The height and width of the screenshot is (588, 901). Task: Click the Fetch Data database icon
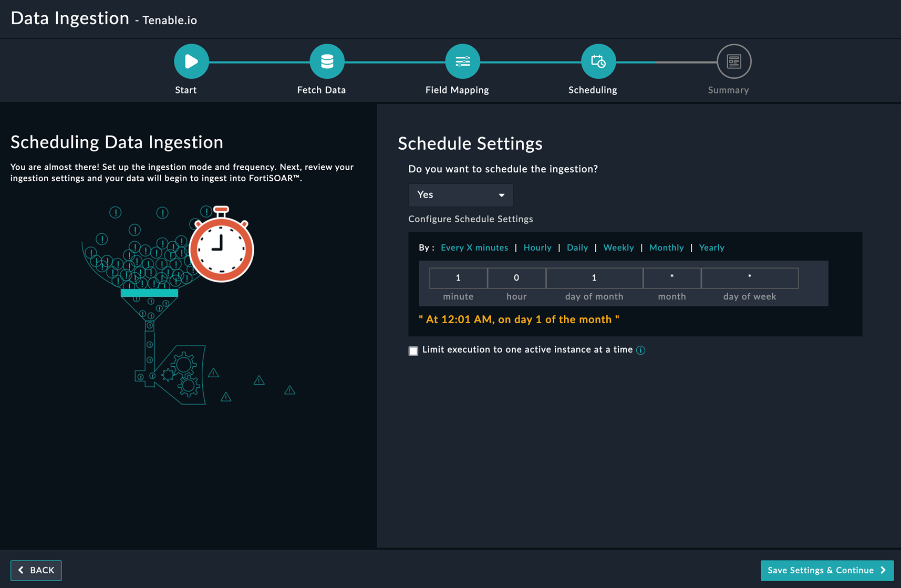point(327,61)
